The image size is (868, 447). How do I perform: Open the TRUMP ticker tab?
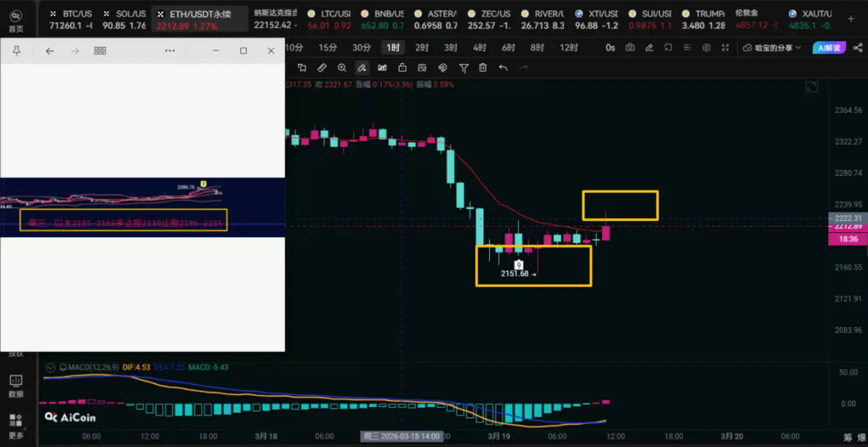point(703,19)
